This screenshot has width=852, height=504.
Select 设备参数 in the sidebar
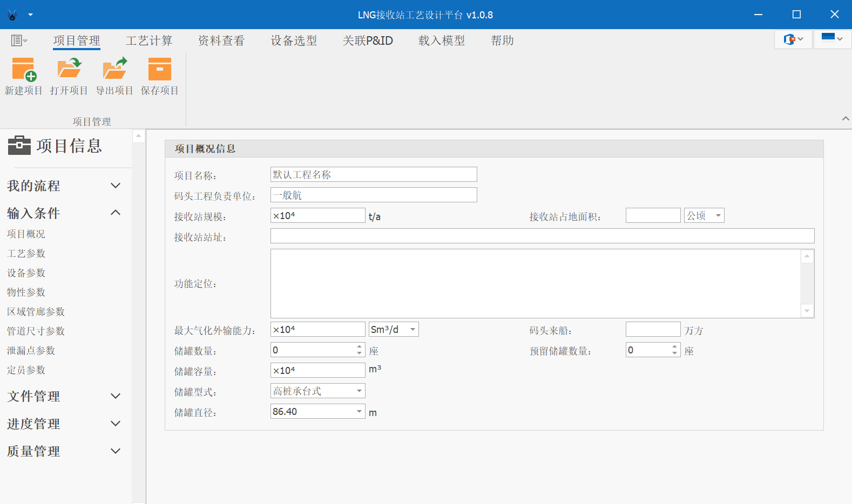pyautogui.click(x=26, y=273)
